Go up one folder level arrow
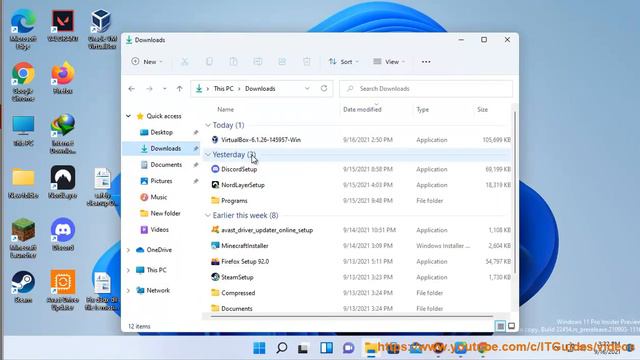The height and width of the screenshot is (360, 640). pyautogui.click(x=180, y=89)
